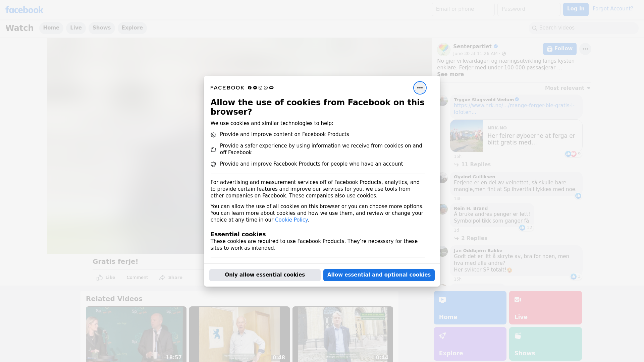Open the red Live tile
Viewport: 644px width, 362px height.
pyautogui.click(x=545, y=308)
